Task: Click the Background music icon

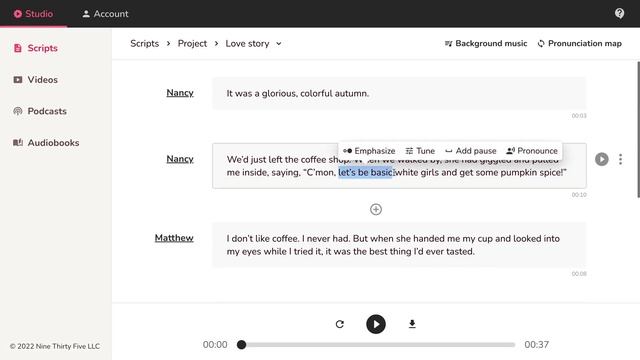Action: click(x=448, y=44)
